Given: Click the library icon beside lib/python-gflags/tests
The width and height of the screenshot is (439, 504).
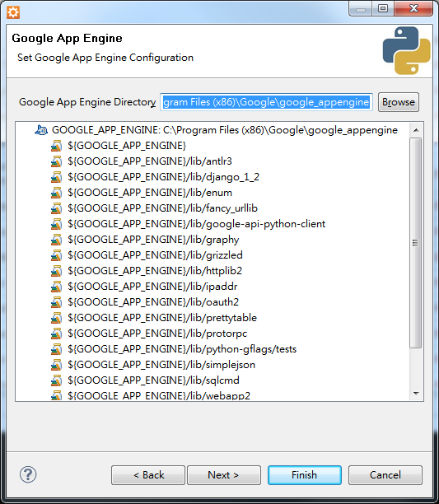Looking at the screenshot, I should tap(56, 349).
